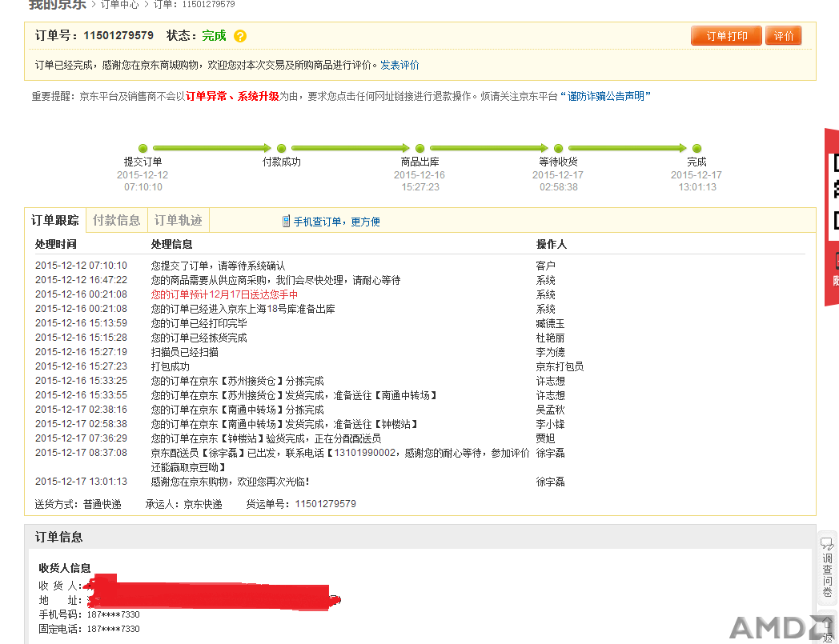Click 手机号码 187****7330
This screenshot has width=839, height=644.
click(x=89, y=614)
